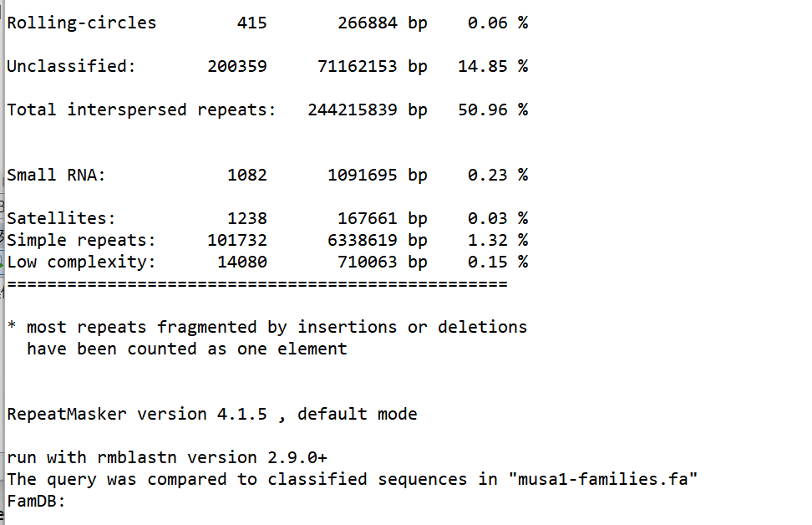Image resolution: width=812 pixels, height=525 pixels.
Task: Place cursor on Total interspersed repeats label
Action: 141,110
